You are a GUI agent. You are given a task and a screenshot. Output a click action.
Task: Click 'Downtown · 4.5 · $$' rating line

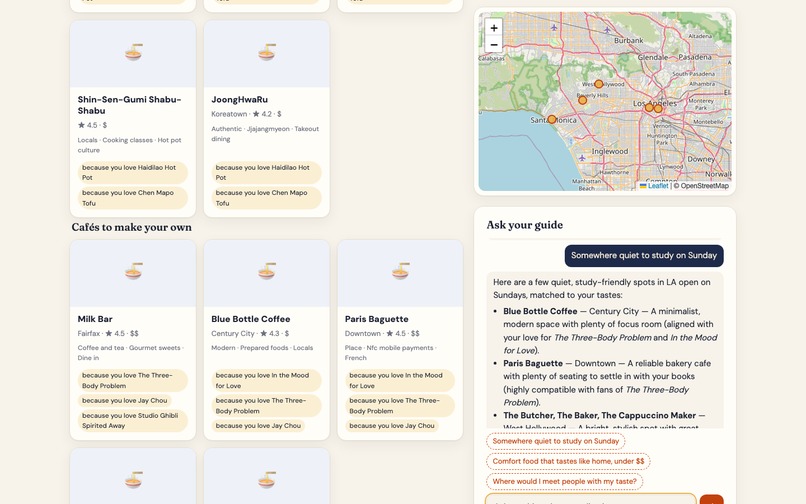(x=382, y=334)
